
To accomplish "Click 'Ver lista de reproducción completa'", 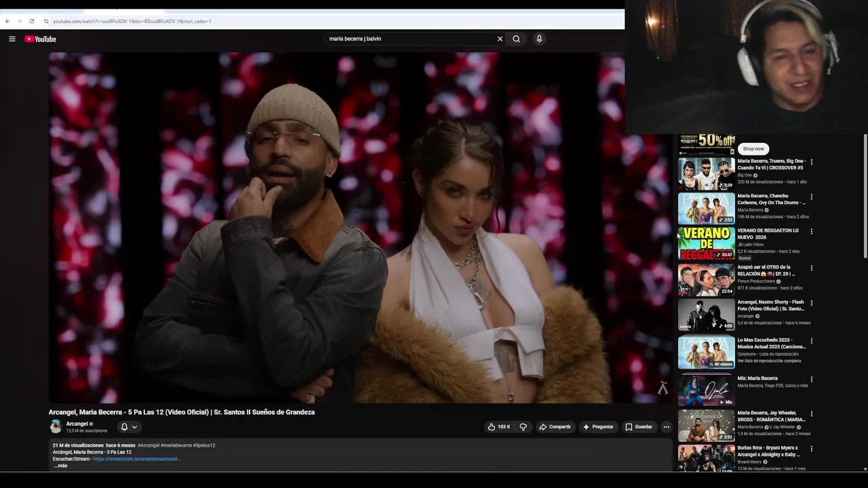I will click(x=769, y=361).
